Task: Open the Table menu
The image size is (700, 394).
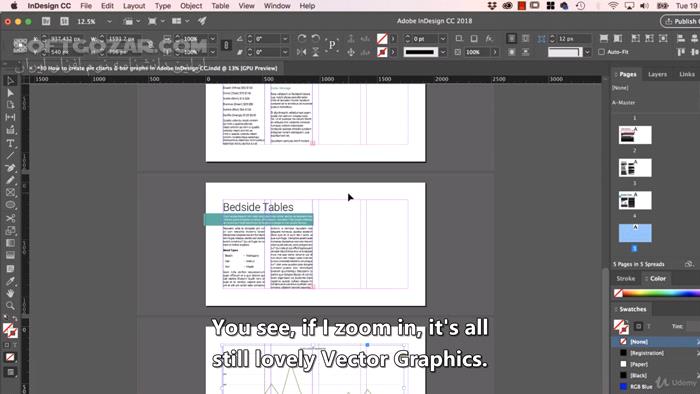Action: (220, 6)
